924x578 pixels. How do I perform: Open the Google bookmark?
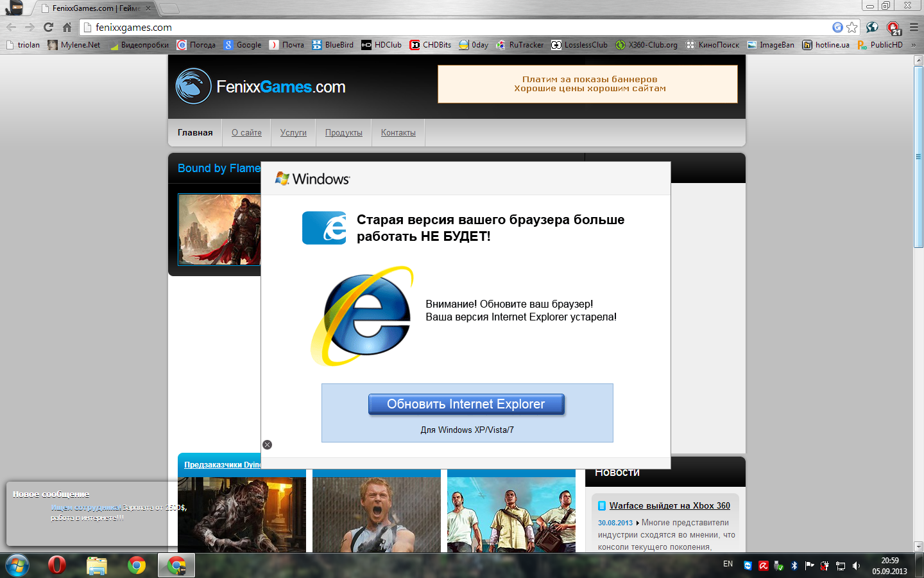point(243,45)
